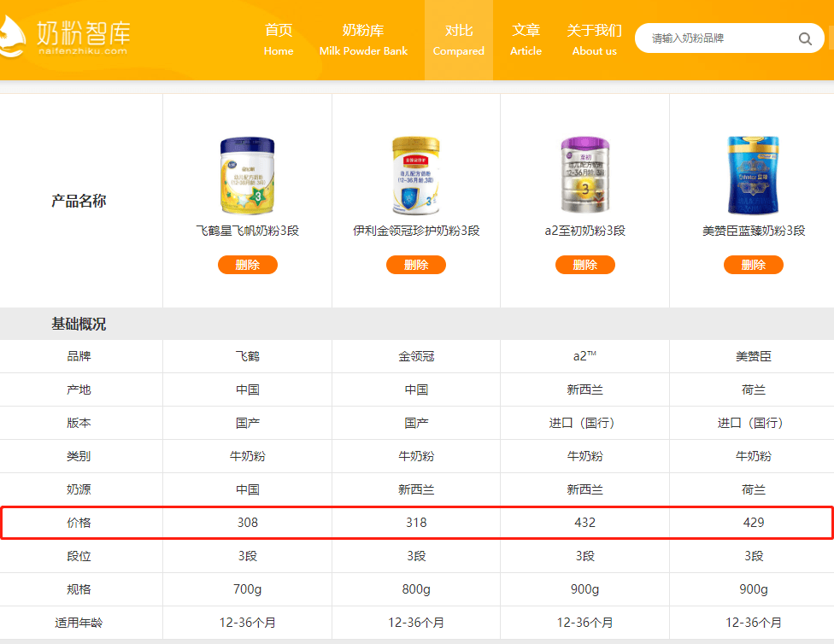Select the 对比 Compared menu item
This screenshot has height=644, width=834.
tap(459, 40)
